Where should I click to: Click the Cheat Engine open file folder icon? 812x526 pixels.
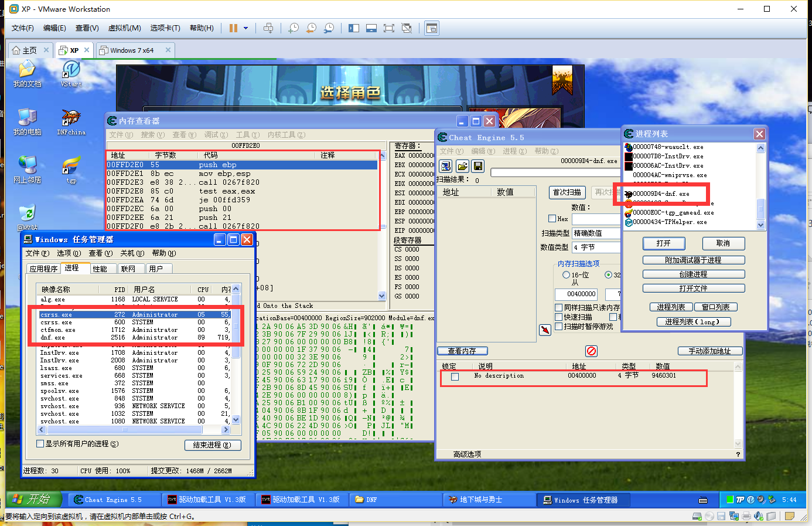point(462,167)
